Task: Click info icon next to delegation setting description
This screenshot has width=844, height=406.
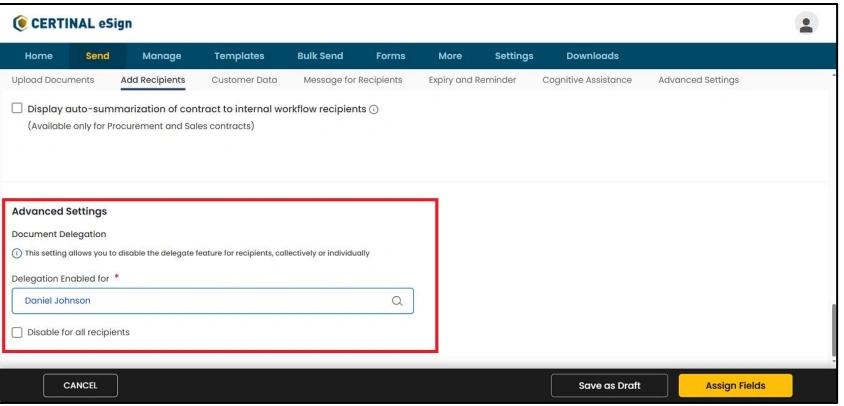Action: [17, 253]
